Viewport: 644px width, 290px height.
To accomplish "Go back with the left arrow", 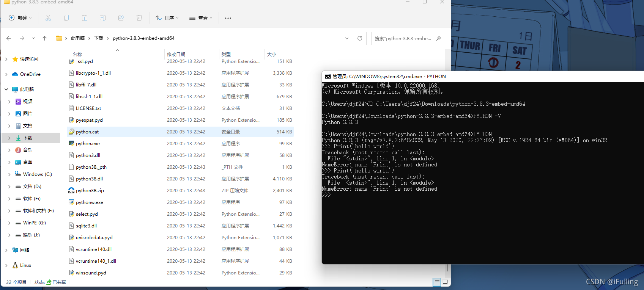I will click(9, 38).
